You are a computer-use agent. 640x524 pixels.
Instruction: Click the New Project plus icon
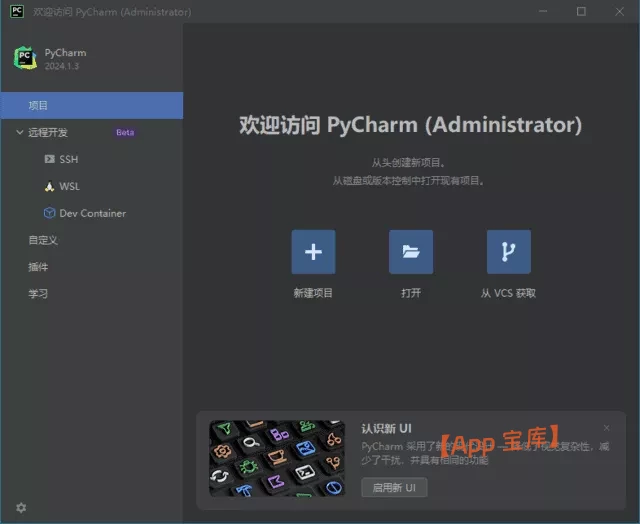point(313,252)
